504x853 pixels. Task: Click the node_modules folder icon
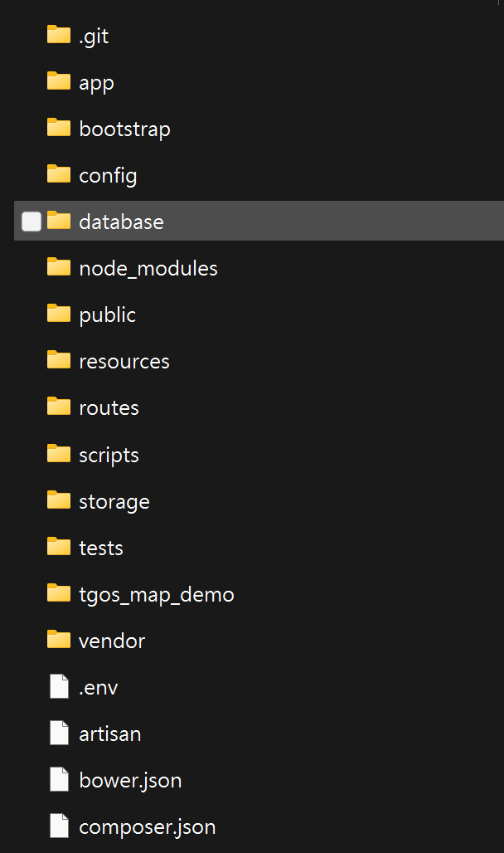tap(59, 267)
